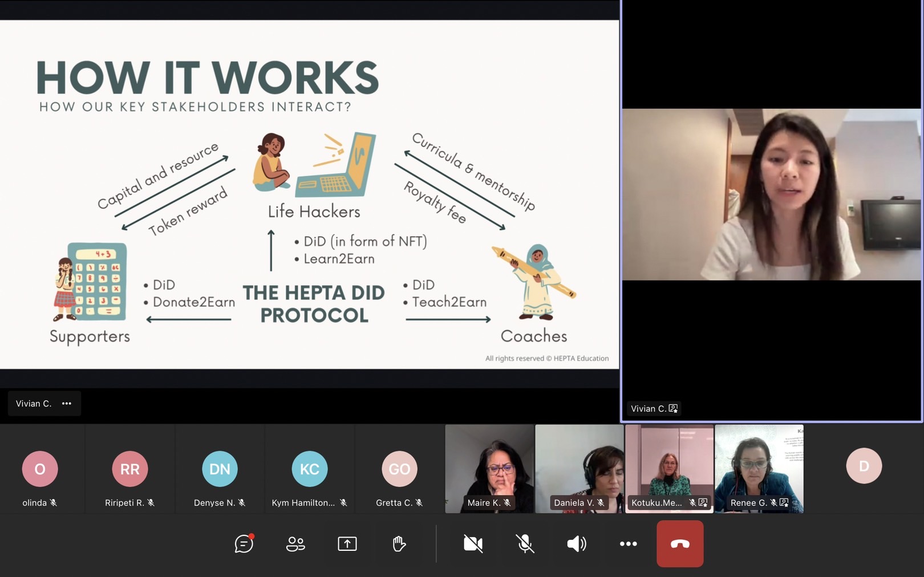Open more meeting options in bottom toolbar
The height and width of the screenshot is (577, 924).
coord(628,544)
